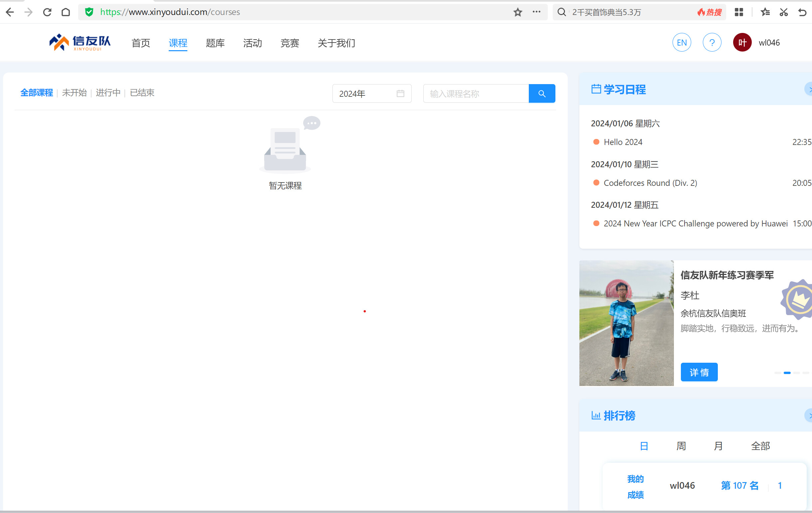
Task: Expand the 学习日程 panel arrow
Action: pyautogui.click(x=809, y=89)
